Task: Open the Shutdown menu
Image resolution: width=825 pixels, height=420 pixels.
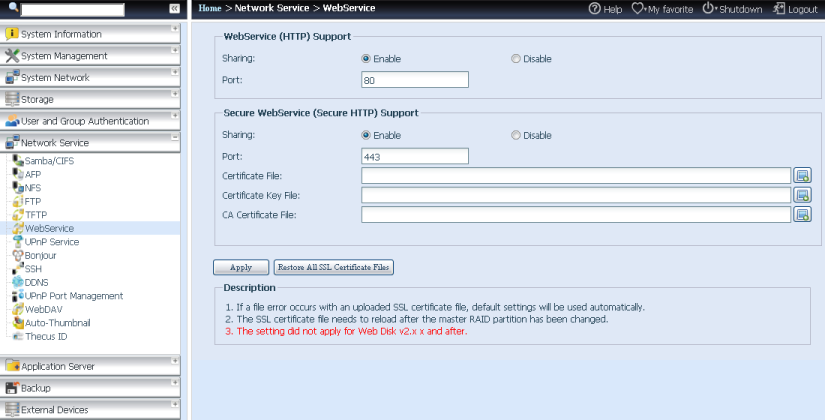Action: [732, 9]
